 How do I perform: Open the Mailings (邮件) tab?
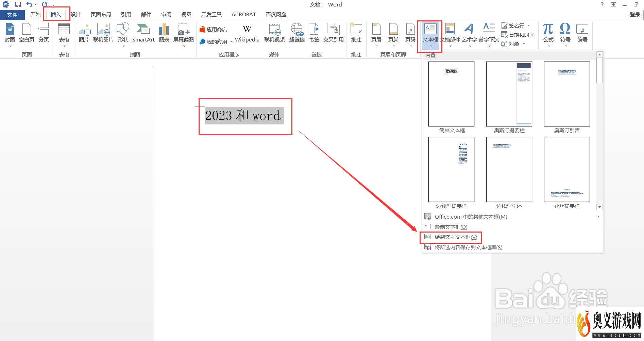point(146,14)
